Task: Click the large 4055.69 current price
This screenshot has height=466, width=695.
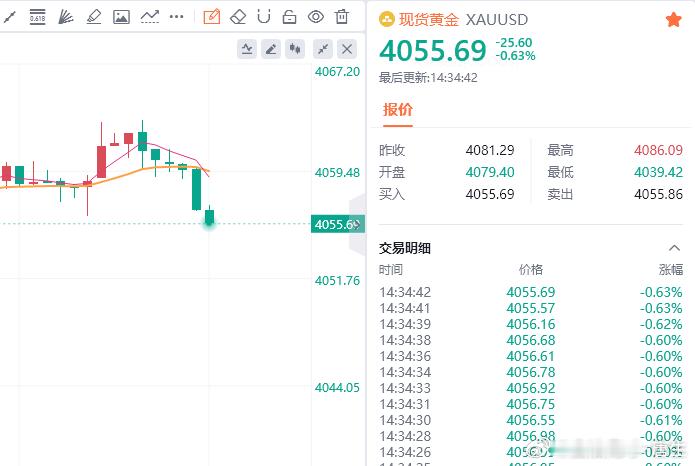Action: (433, 50)
